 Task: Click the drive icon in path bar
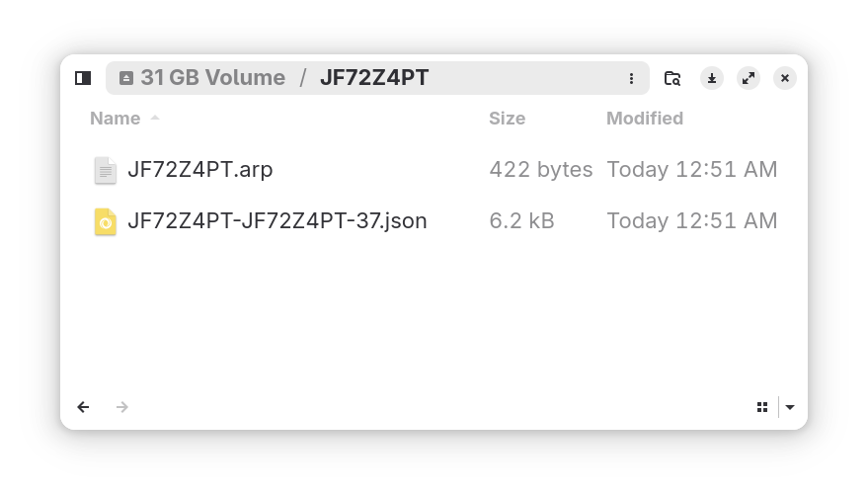tap(126, 78)
